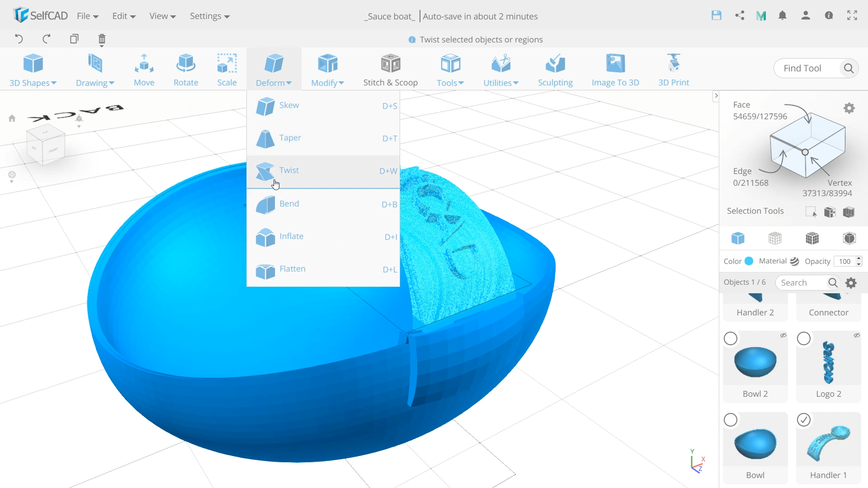Open the Material selector icon
This screenshot has width=868, height=488.
pos(794,261)
